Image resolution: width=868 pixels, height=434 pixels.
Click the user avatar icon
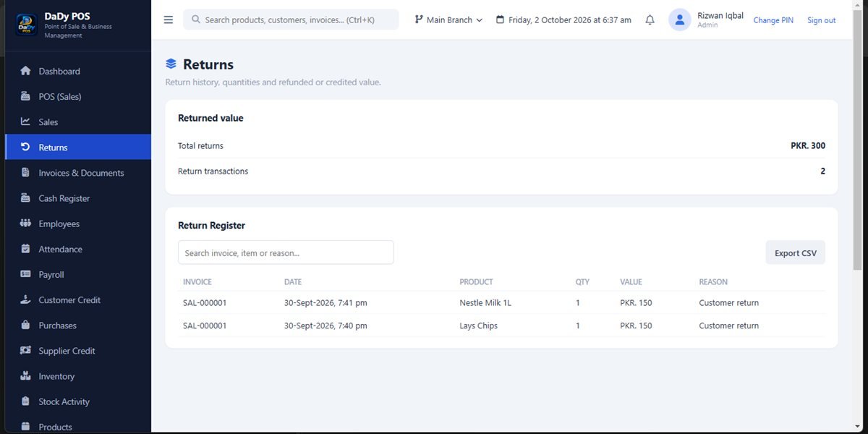680,20
